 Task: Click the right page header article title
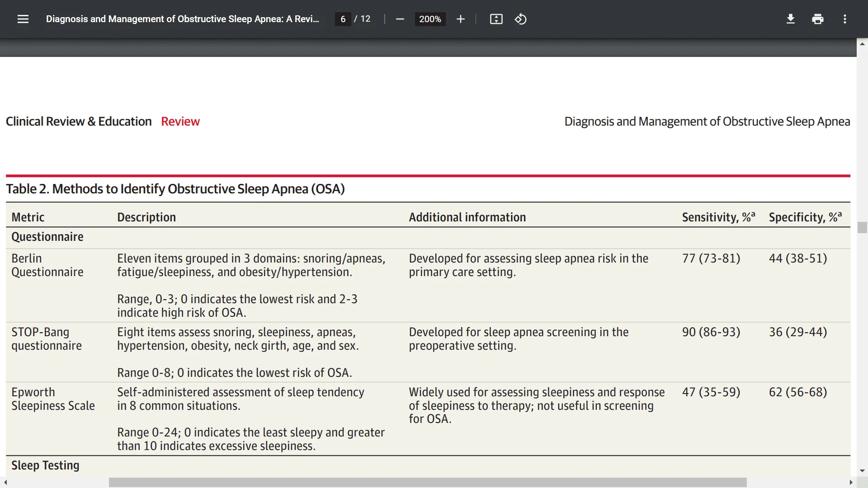[707, 122]
